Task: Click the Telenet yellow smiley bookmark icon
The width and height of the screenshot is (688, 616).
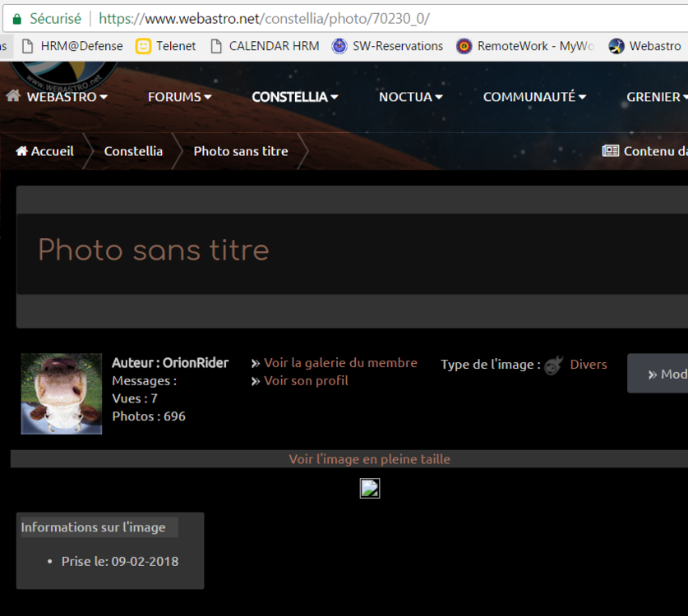Action: click(x=144, y=46)
